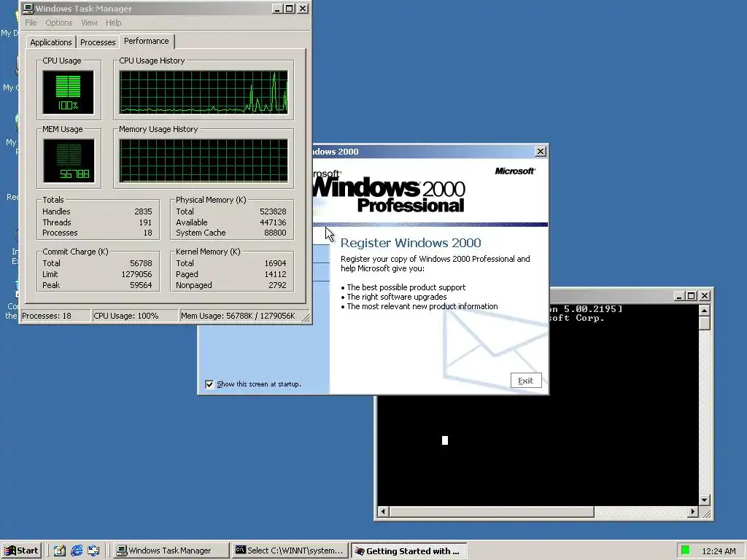Click the command prompt horizontal scrollbar thumb

(x=492, y=512)
